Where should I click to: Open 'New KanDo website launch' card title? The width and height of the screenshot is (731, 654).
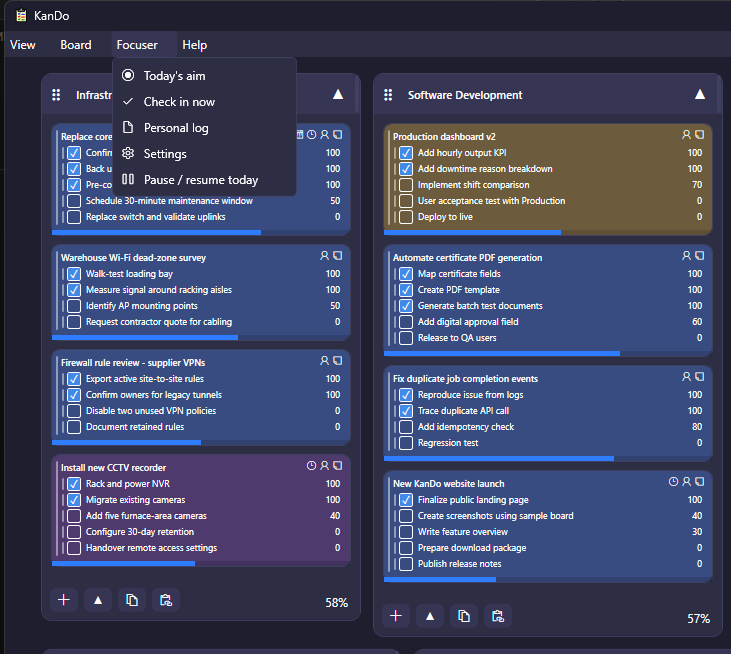click(x=448, y=484)
